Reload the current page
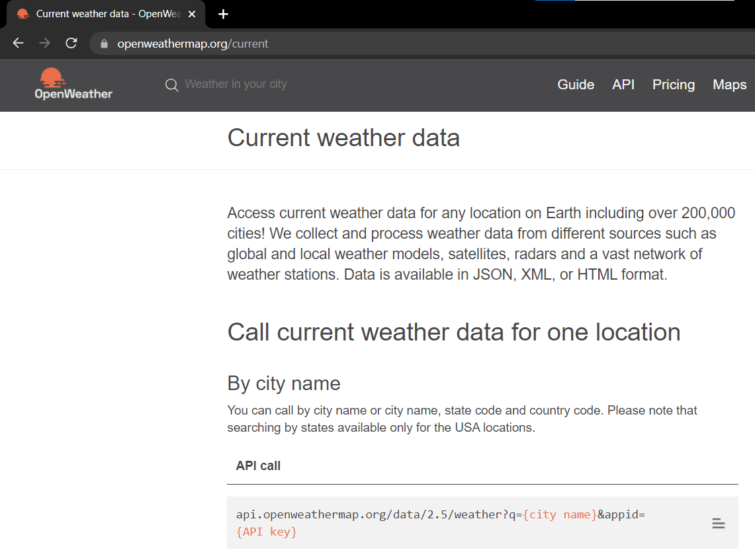Image resolution: width=755 pixels, height=560 pixels. (71, 44)
